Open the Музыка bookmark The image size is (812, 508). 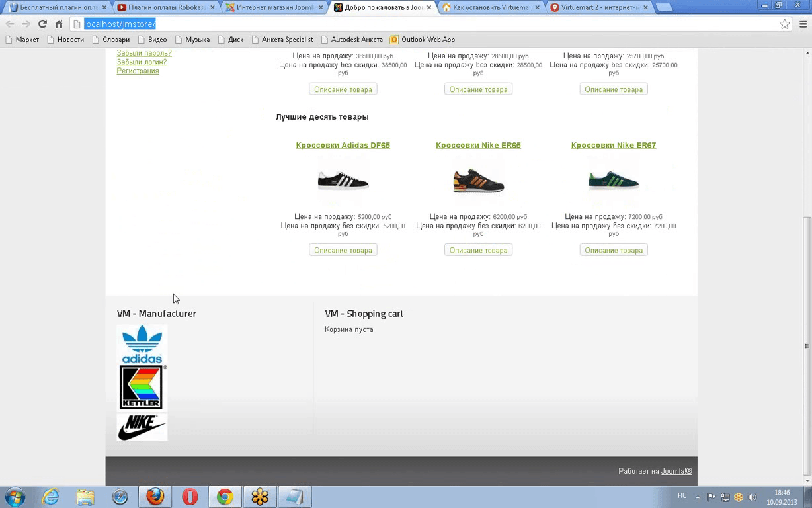coord(192,40)
